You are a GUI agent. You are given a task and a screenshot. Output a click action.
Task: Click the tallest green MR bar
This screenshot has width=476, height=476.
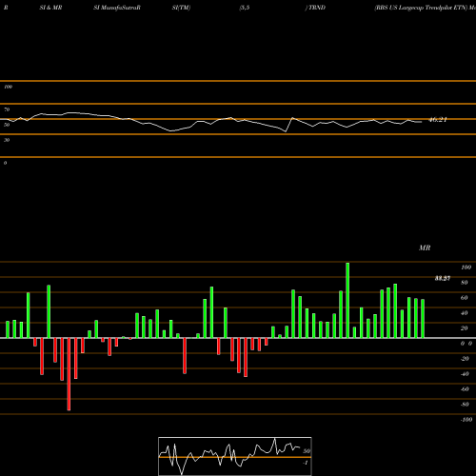[347, 300]
